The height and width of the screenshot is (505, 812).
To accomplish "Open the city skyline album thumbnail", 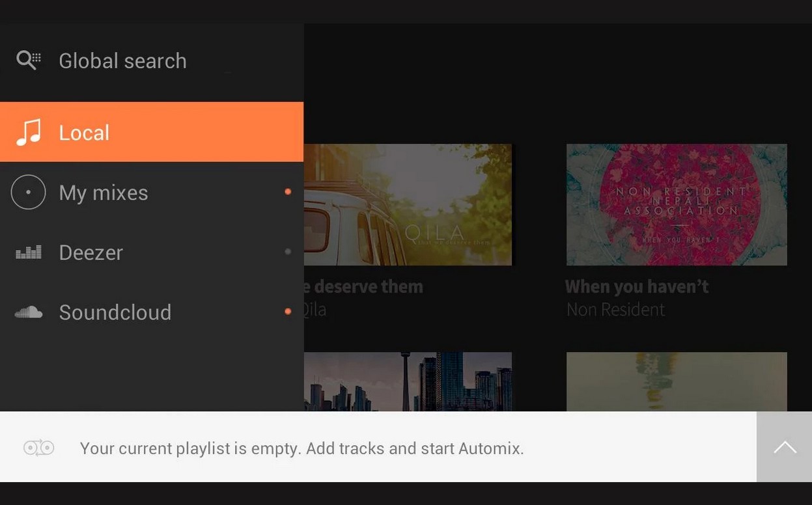I will pyautogui.click(x=408, y=381).
